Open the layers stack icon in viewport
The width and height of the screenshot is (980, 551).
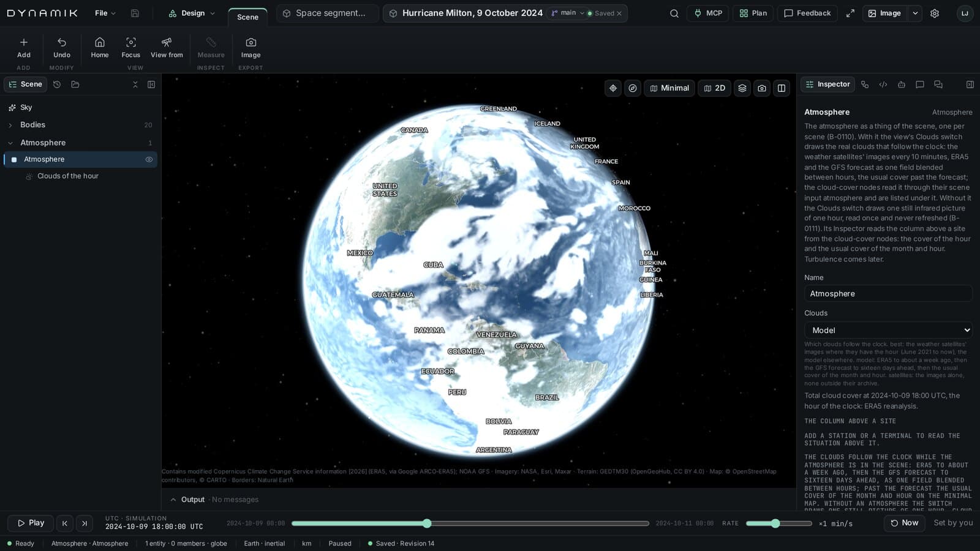(742, 88)
